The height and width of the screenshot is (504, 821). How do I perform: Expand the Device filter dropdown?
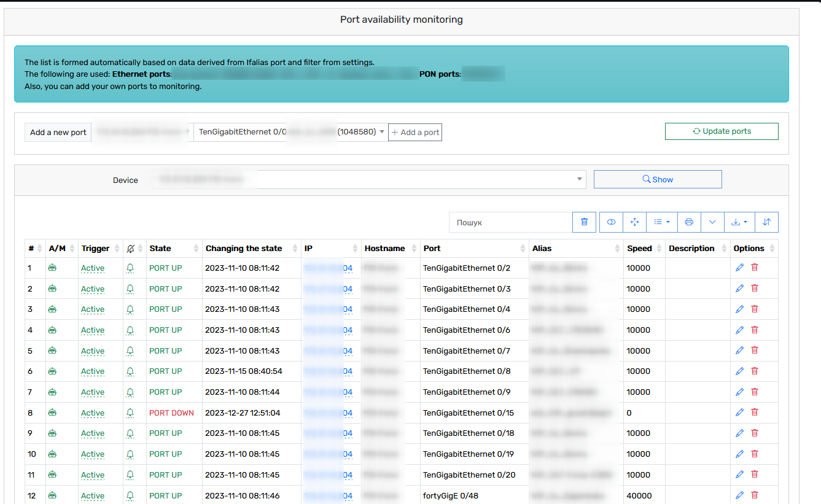coord(369,179)
